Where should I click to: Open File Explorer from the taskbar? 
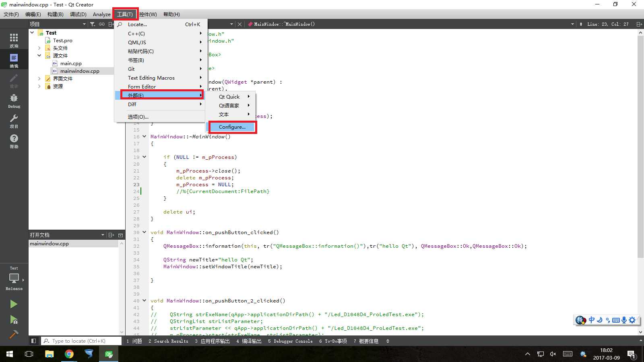pyautogui.click(x=49, y=354)
